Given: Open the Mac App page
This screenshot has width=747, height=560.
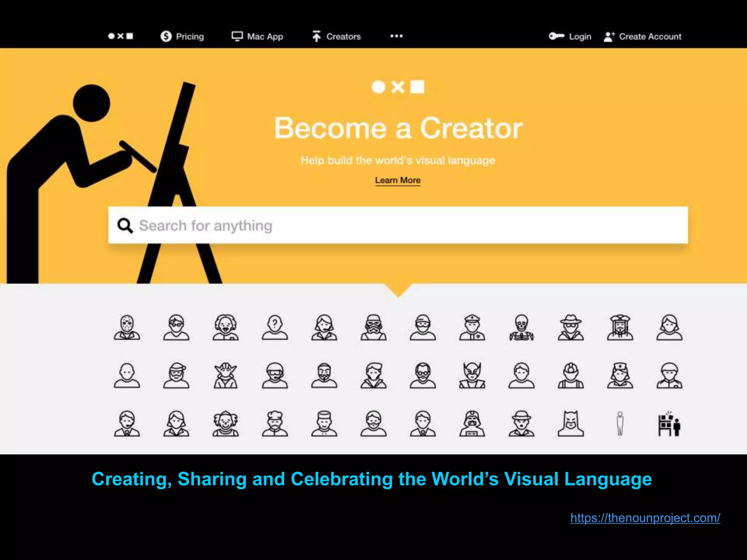Looking at the screenshot, I should 258,36.
